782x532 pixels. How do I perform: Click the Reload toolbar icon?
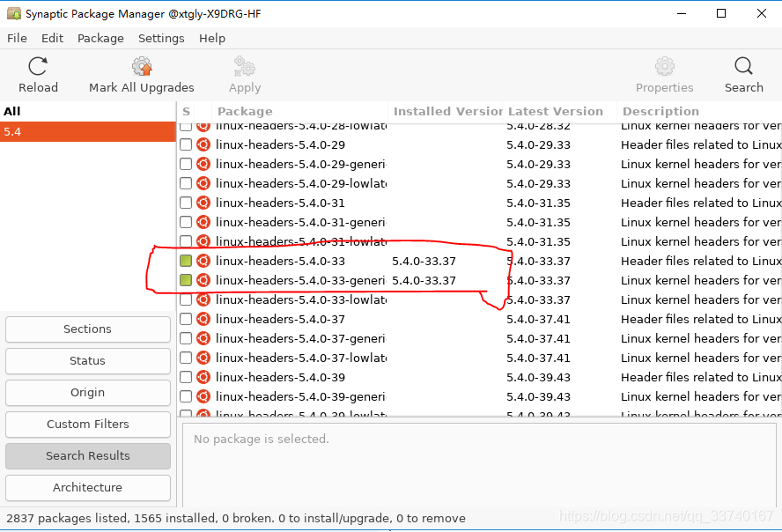(x=38, y=66)
